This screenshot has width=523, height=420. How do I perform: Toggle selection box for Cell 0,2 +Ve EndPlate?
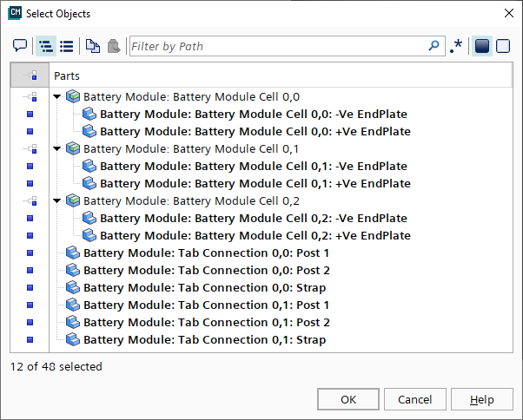tap(30, 236)
